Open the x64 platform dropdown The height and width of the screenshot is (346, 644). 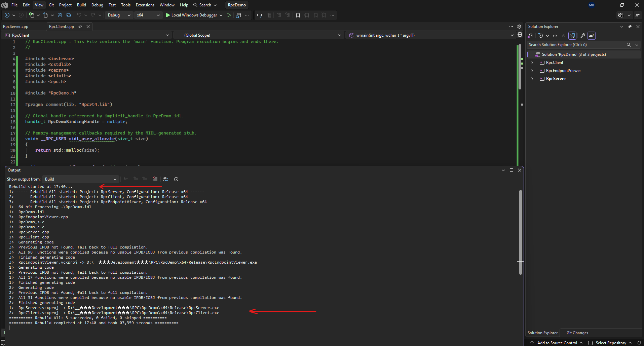(x=148, y=15)
